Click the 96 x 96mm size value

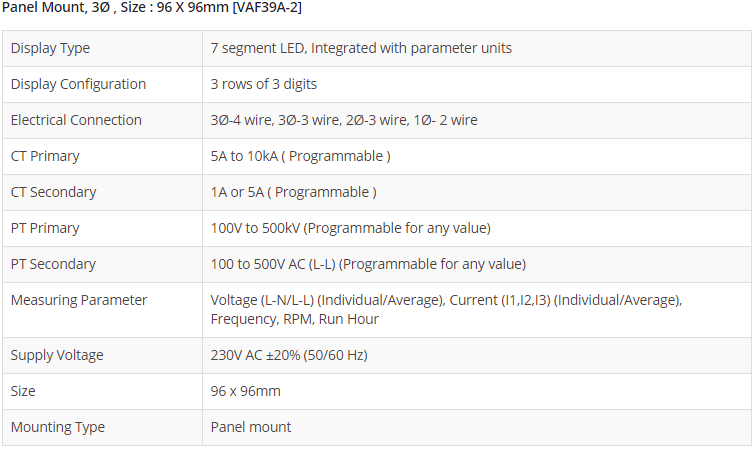245,391
